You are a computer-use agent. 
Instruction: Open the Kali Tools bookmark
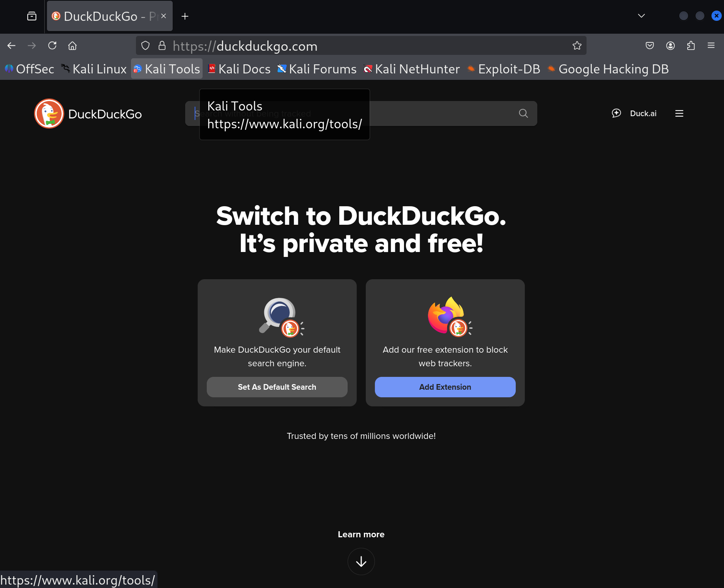pos(167,69)
